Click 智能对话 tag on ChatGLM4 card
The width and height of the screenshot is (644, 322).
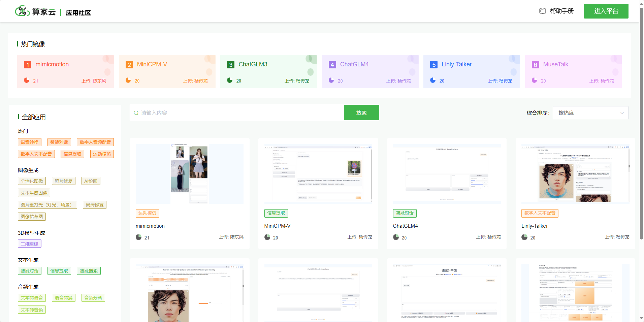click(405, 213)
